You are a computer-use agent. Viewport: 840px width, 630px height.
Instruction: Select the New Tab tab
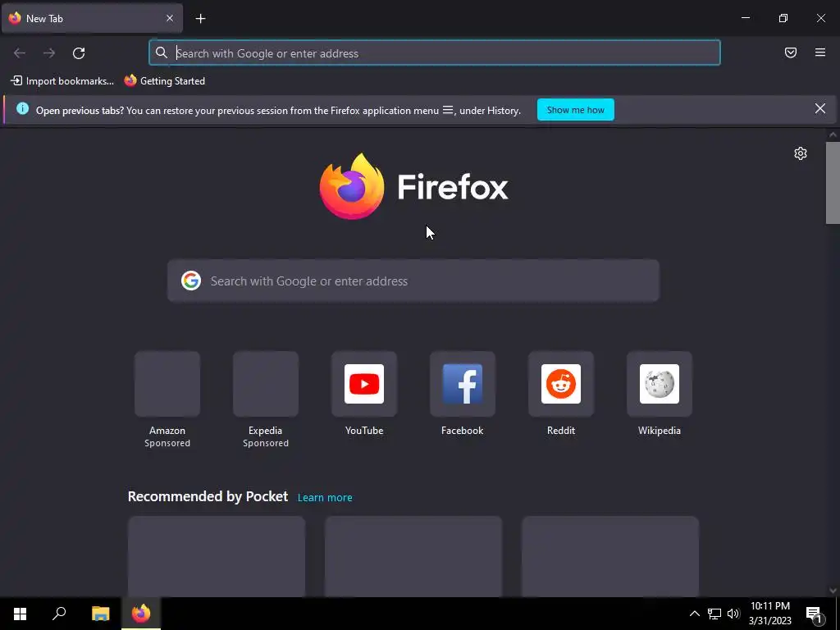92,18
